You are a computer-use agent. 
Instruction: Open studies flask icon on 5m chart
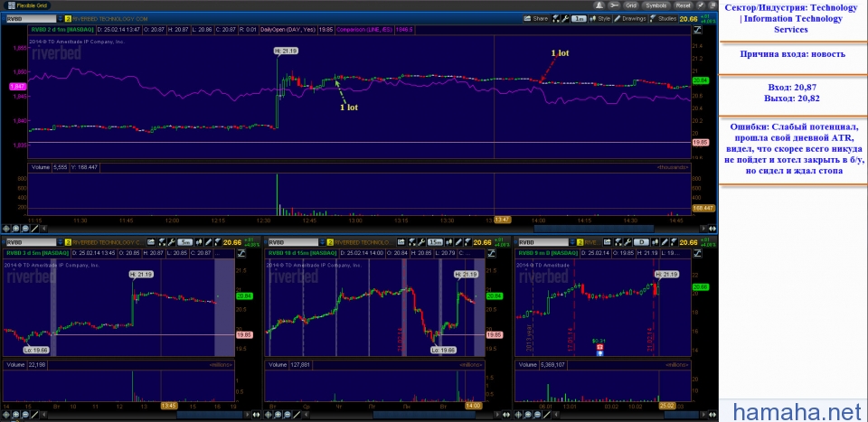(x=218, y=242)
